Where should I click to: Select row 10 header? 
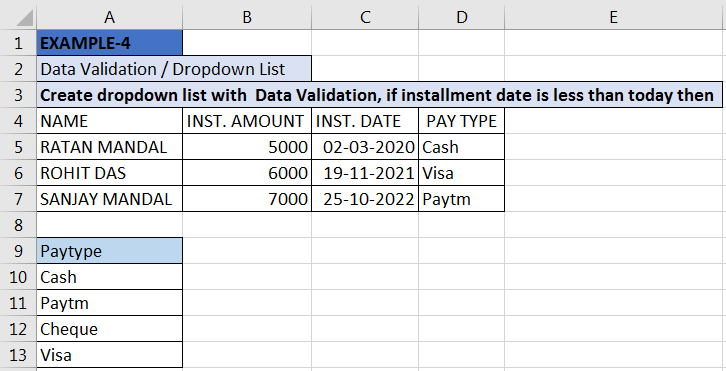(x=18, y=277)
